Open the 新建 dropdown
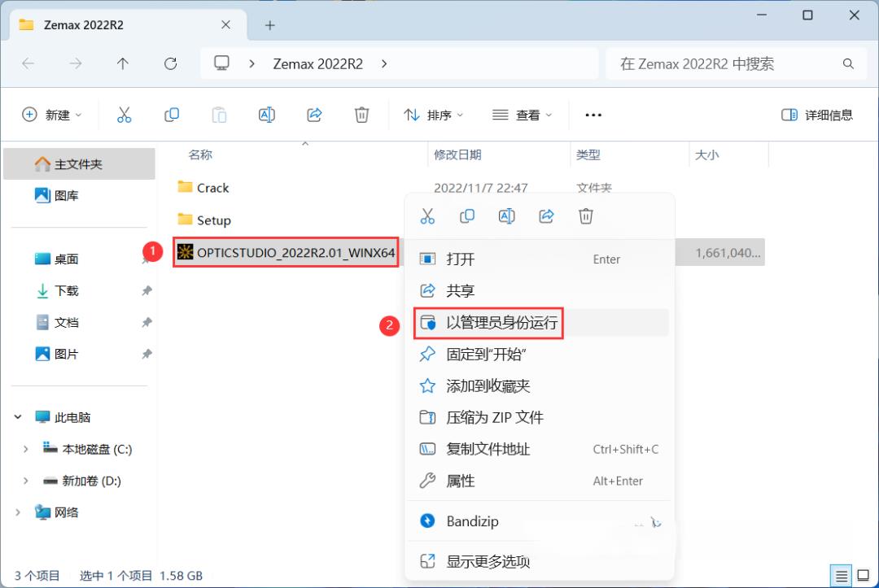 click(51, 115)
